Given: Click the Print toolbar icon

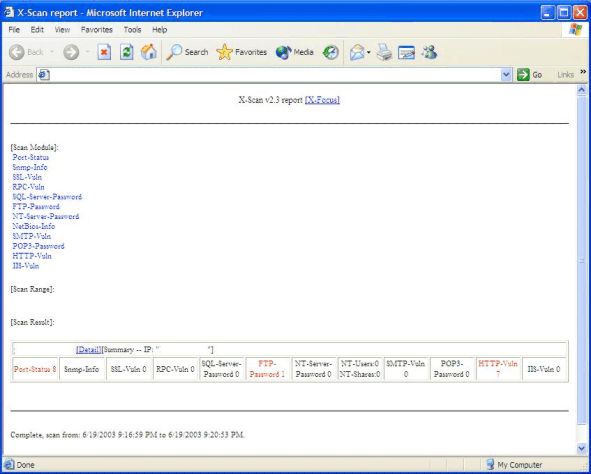Looking at the screenshot, I should point(384,52).
